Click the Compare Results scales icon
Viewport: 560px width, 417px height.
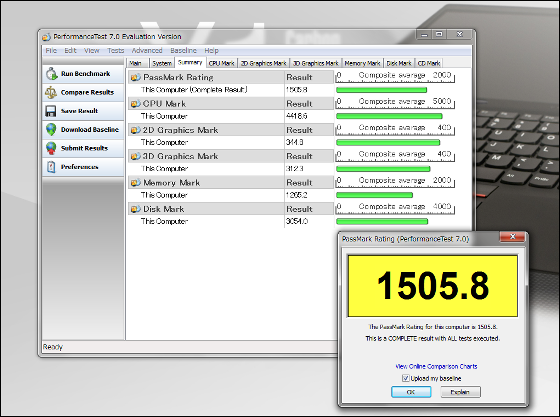click(x=51, y=92)
